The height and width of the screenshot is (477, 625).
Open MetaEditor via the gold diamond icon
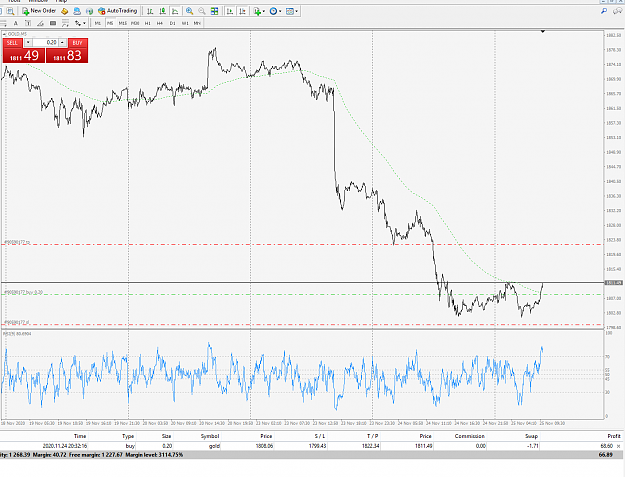65,11
